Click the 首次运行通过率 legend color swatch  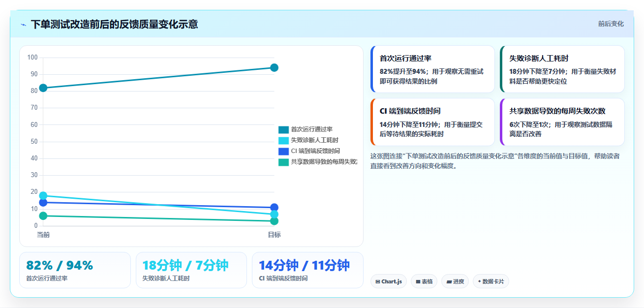coord(283,129)
